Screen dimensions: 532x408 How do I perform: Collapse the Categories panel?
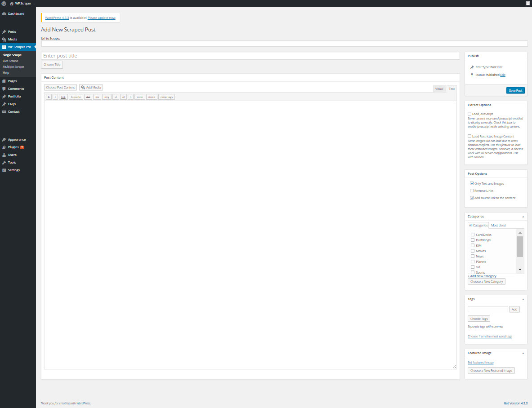523,217
